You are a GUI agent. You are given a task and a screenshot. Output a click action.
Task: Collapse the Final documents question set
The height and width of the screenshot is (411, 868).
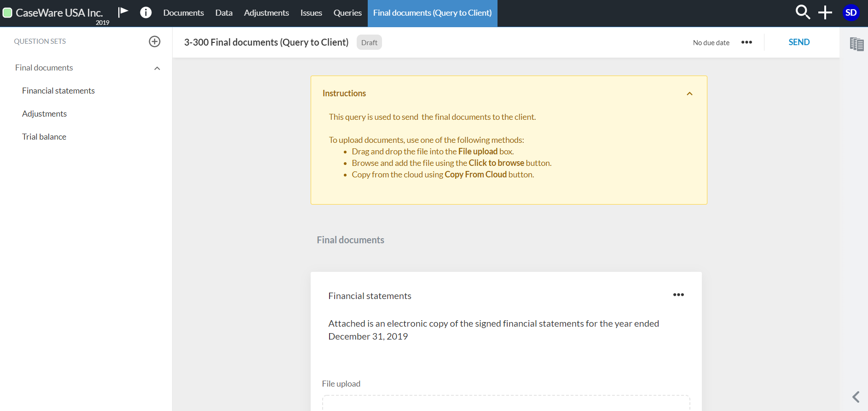click(157, 68)
